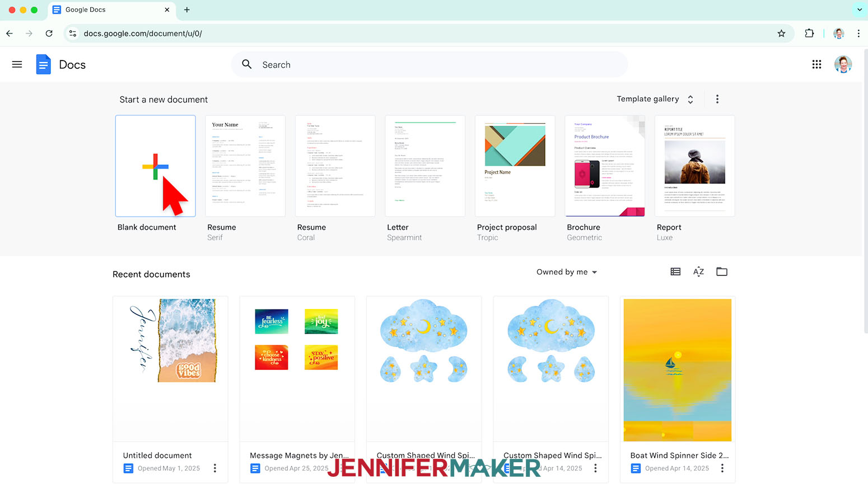This screenshot has height=488, width=868.
Task: Open template section more options menu
Action: point(717,99)
